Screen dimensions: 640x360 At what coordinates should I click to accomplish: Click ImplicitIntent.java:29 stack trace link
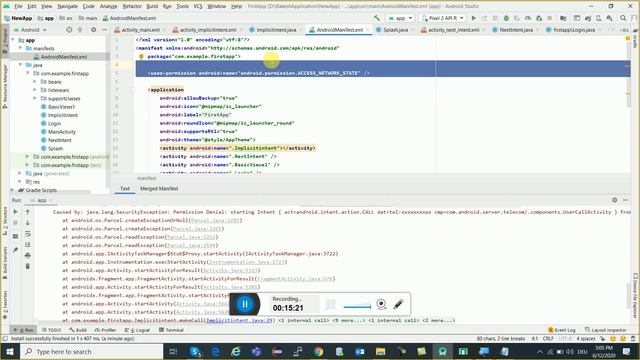click(x=239, y=320)
